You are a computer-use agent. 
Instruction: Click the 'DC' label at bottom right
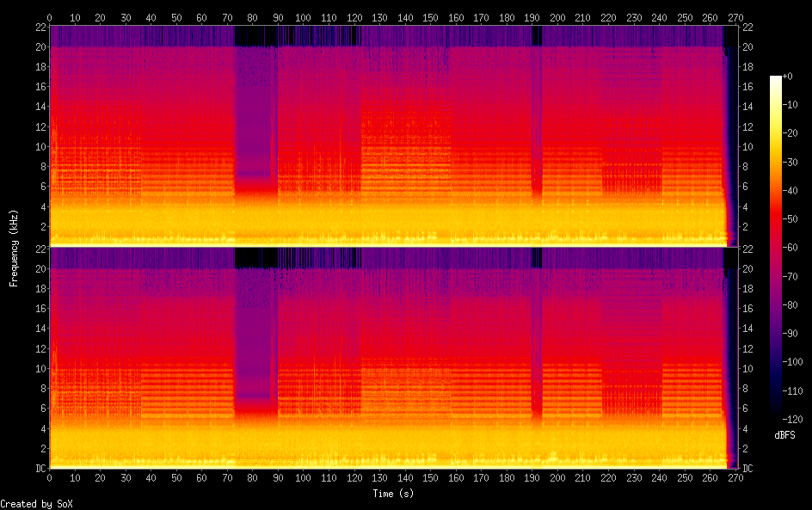tap(747, 469)
